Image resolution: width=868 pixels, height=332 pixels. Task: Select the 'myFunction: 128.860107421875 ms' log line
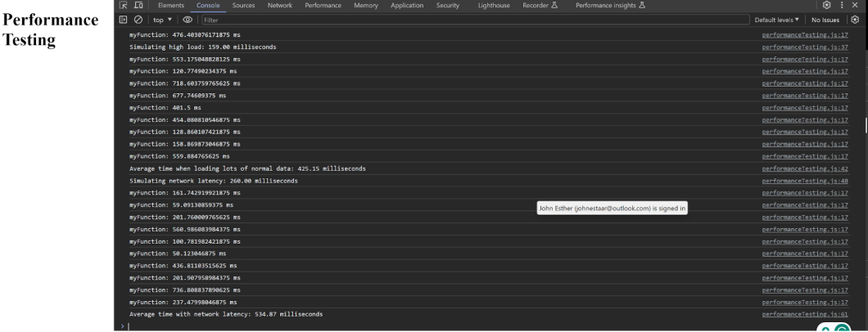[185, 132]
